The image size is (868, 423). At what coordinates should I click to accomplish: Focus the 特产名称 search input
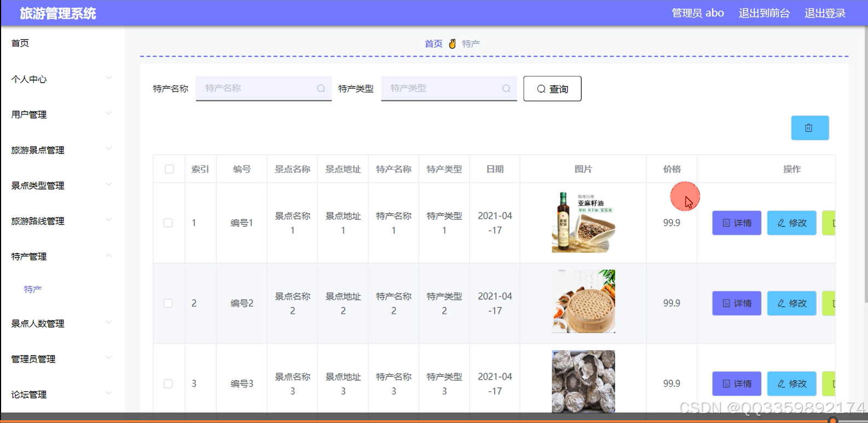coord(264,88)
